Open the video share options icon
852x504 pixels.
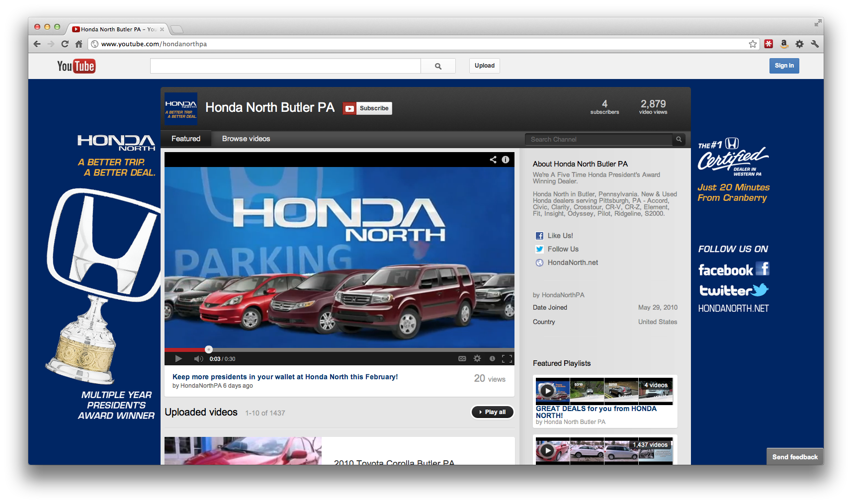tap(493, 160)
